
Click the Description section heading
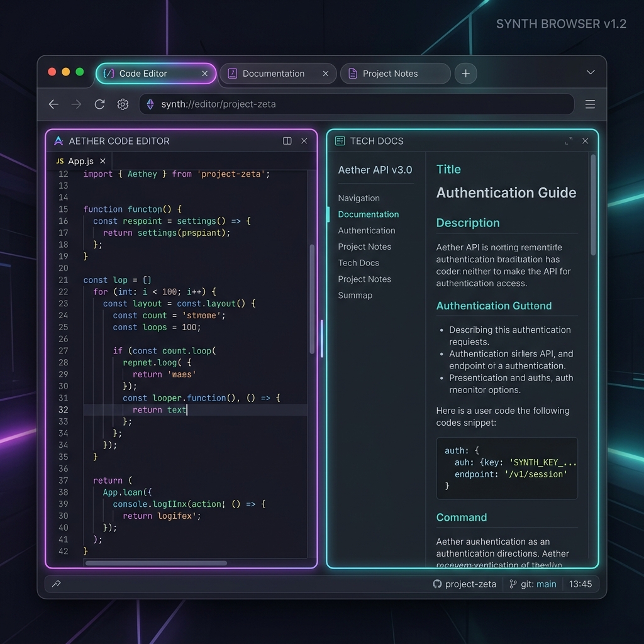point(468,223)
